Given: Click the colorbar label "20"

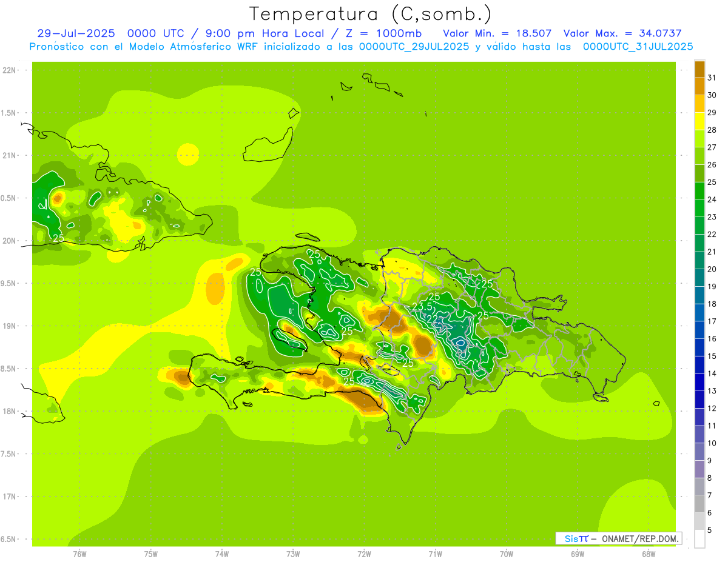Looking at the screenshot, I should pos(712,269).
